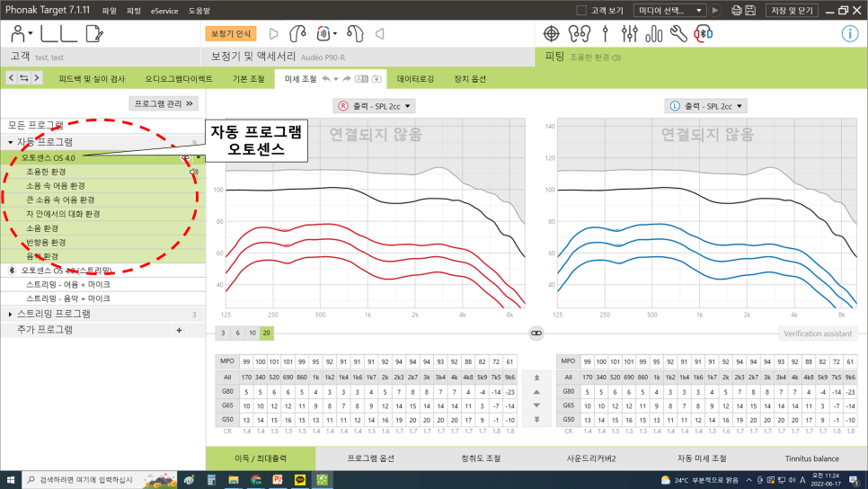The image size is (868, 489).
Task: Switch to the 기본 조절 tab
Action: pos(249,78)
